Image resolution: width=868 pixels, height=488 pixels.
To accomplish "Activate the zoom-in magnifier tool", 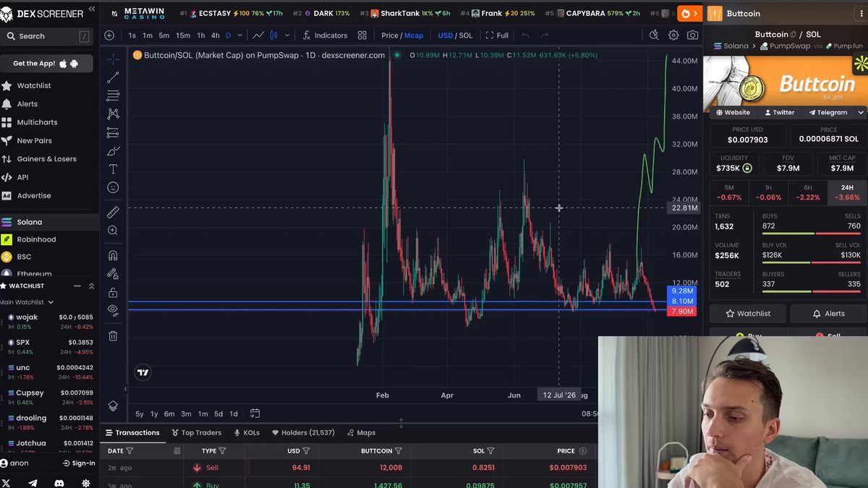I will [x=113, y=231].
